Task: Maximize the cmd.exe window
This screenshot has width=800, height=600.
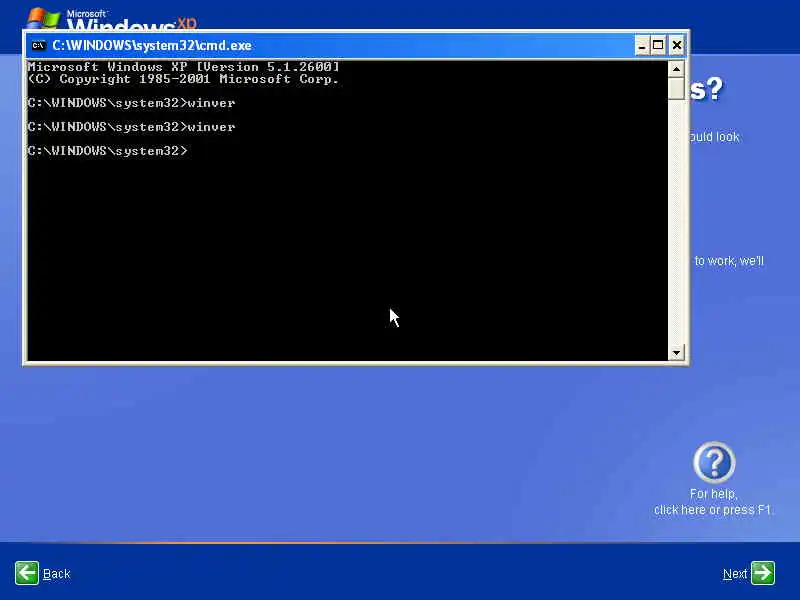Action: click(x=659, y=46)
